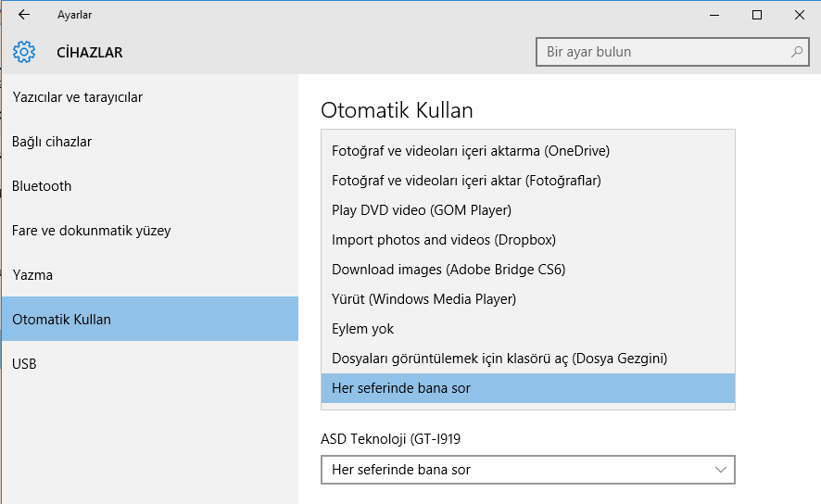The width and height of the screenshot is (821, 504).
Task: Open Yazma settings section
Action: click(150, 275)
